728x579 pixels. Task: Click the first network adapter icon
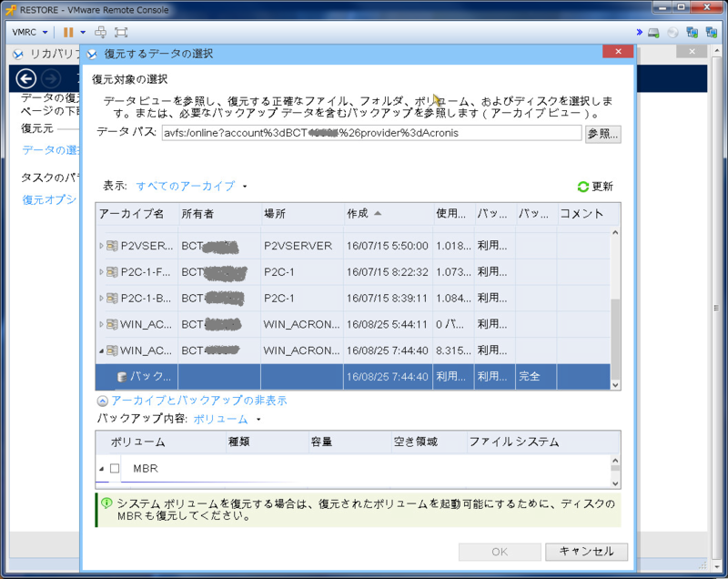693,32
